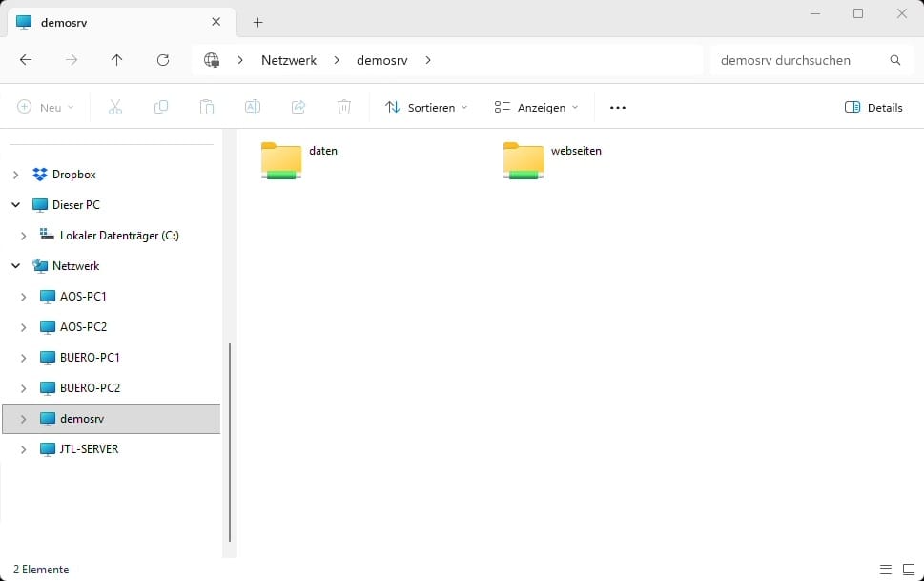
Task: Click the Cut scissors icon
Action: click(115, 107)
